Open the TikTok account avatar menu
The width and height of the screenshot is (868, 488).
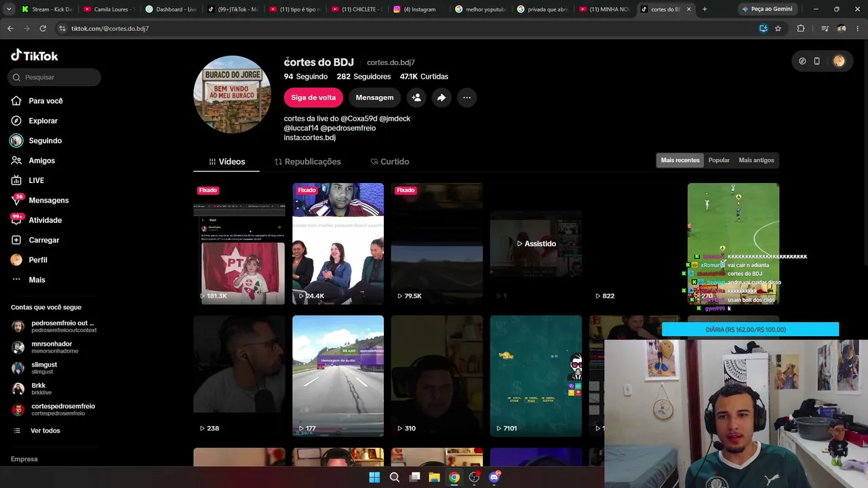tap(839, 61)
